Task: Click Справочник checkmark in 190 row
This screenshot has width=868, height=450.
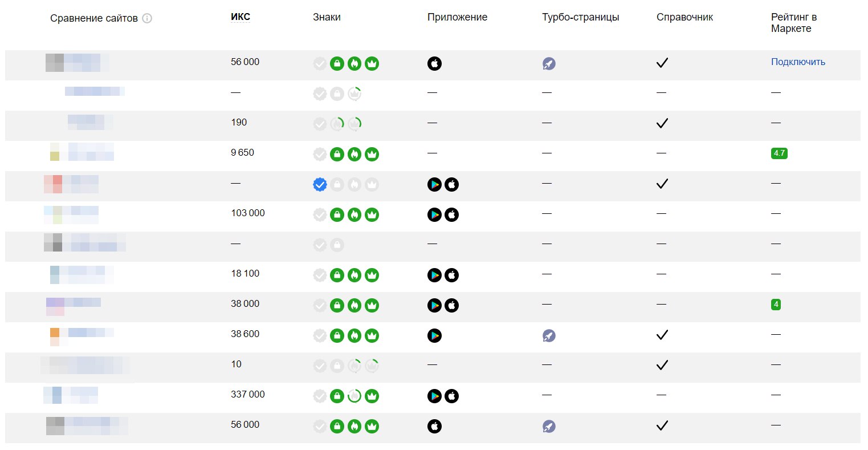Action: click(x=662, y=123)
